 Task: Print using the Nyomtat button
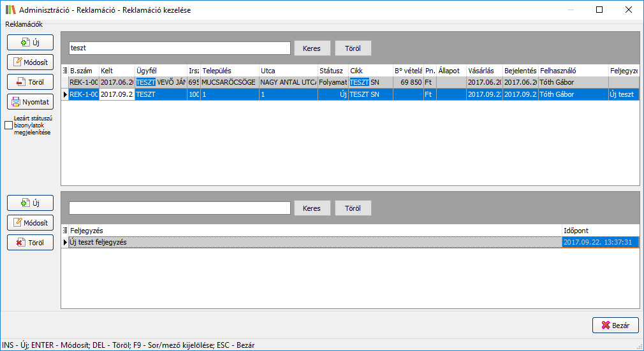pyautogui.click(x=30, y=102)
